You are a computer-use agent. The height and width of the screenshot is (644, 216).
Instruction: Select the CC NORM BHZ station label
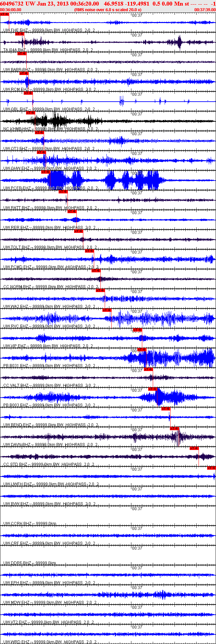(17, 287)
